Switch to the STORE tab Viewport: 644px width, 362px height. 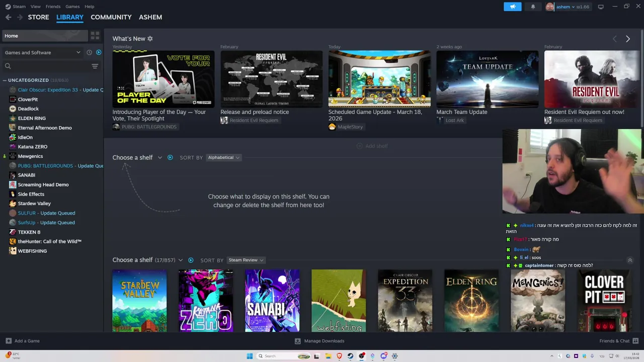[x=38, y=17]
